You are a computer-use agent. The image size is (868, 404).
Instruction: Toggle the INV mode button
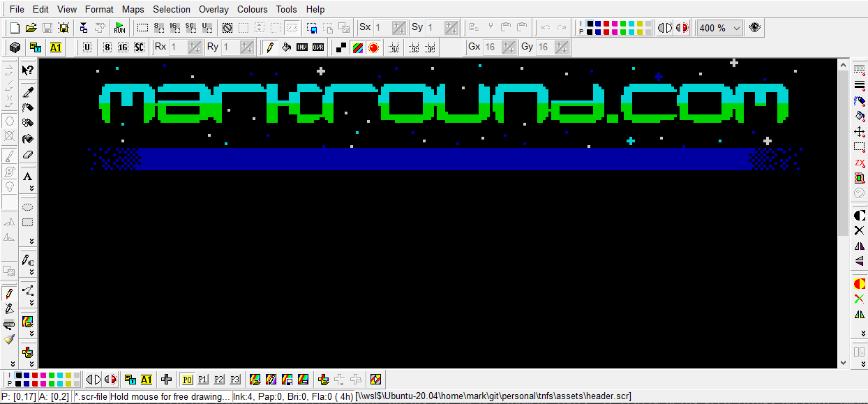point(302,47)
